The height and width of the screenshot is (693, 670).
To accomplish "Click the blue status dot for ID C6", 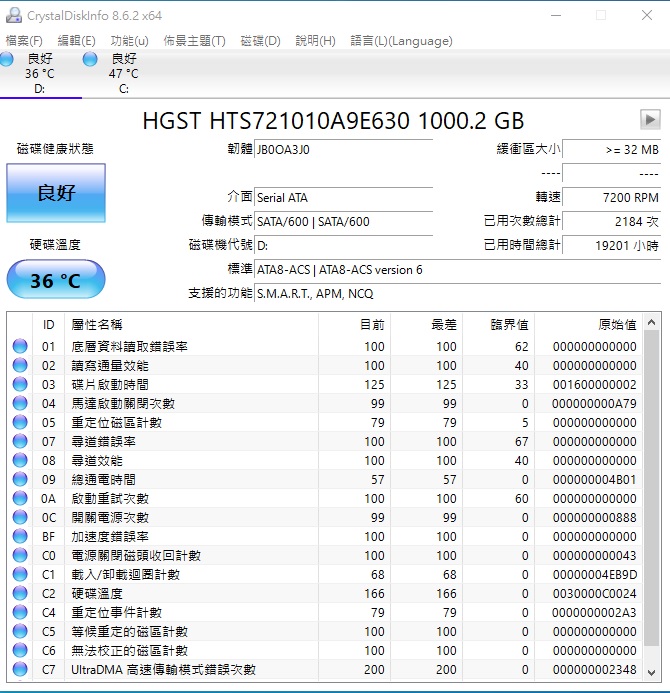I will [x=20, y=650].
